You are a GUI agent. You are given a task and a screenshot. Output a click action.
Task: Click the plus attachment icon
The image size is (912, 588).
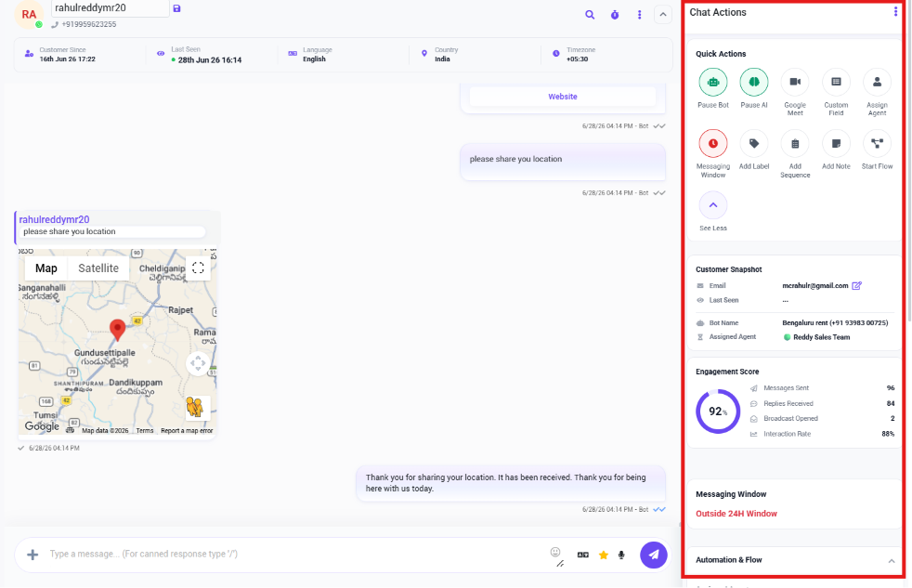click(33, 555)
